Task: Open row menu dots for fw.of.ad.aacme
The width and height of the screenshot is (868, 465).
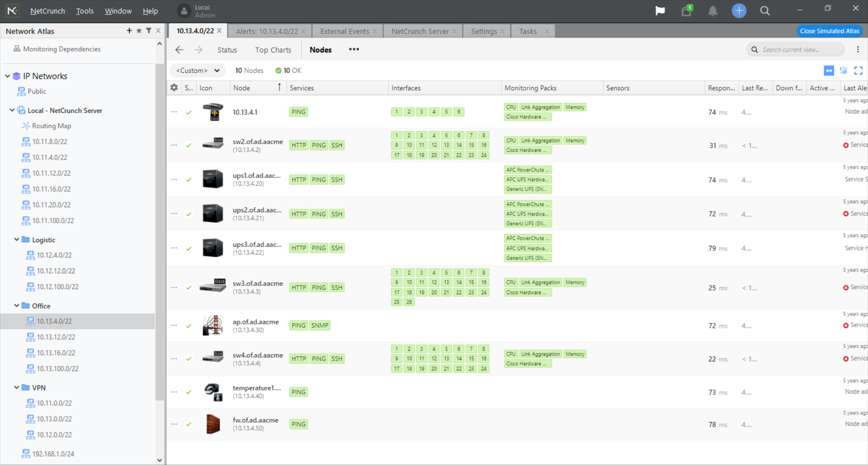Action: click(174, 424)
